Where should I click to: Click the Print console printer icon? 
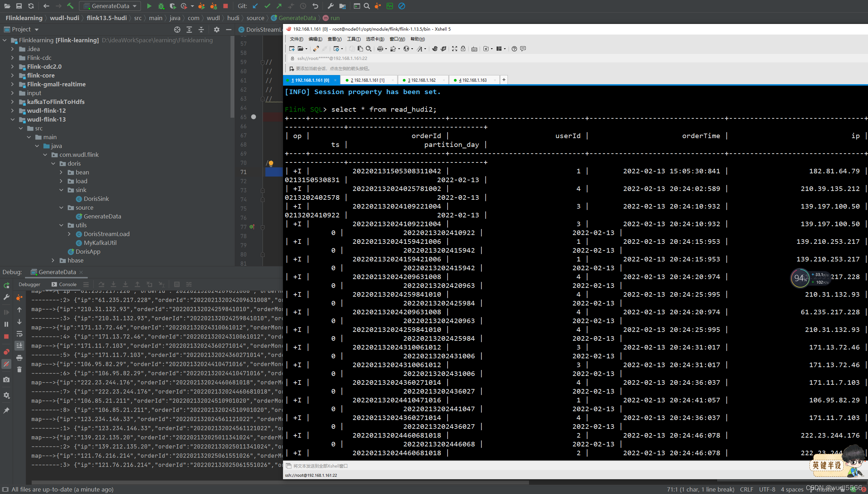coord(19,358)
